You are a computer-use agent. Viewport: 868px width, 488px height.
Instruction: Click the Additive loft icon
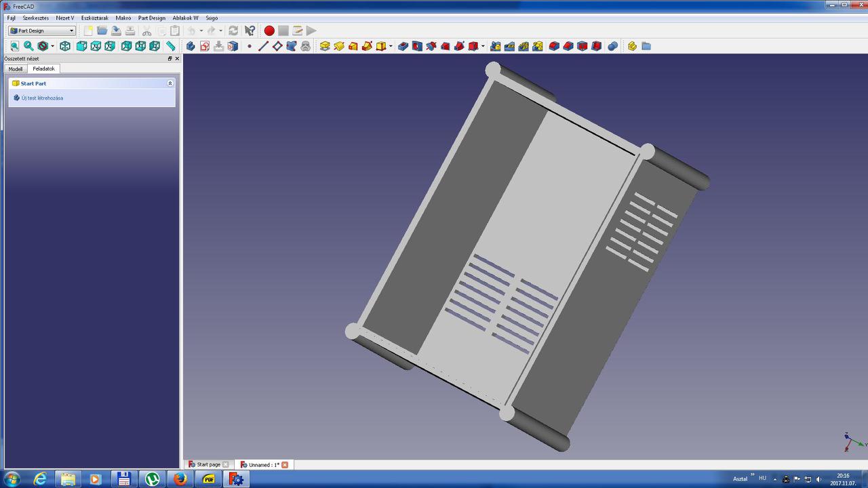point(353,46)
